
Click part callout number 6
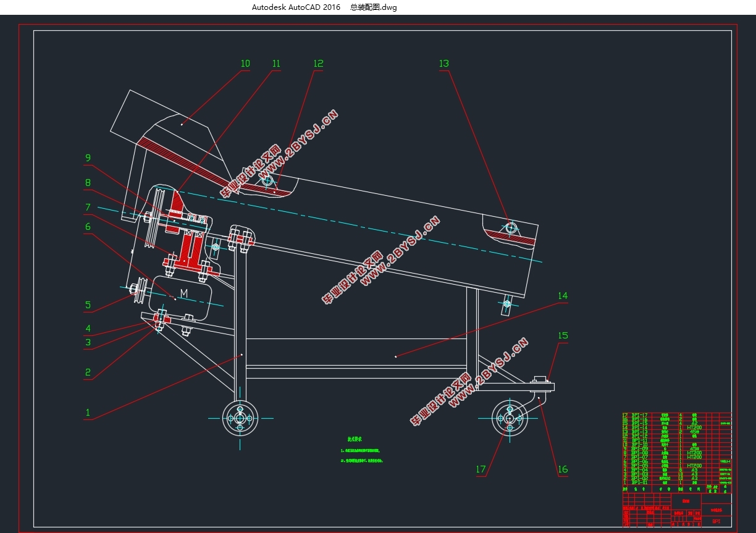pyautogui.click(x=88, y=227)
